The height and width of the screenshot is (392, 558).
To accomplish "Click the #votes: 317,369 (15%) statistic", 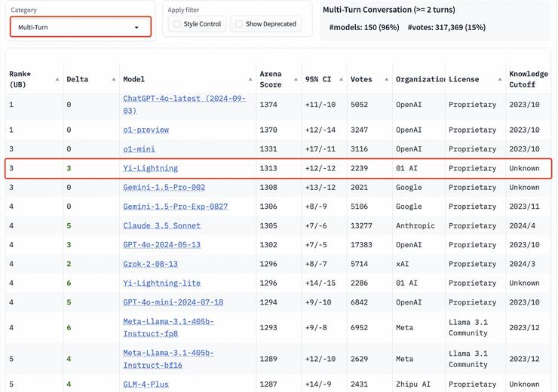I will pos(446,27).
